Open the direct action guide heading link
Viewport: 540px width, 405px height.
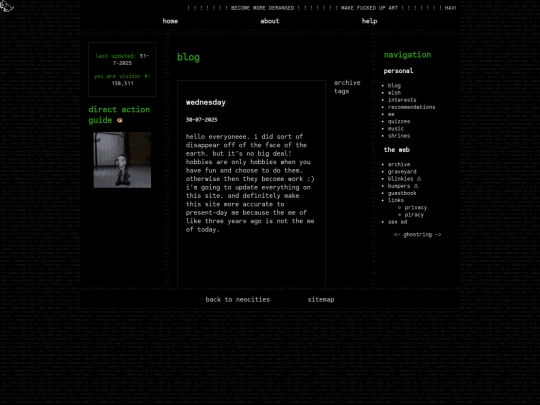[x=119, y=115]
